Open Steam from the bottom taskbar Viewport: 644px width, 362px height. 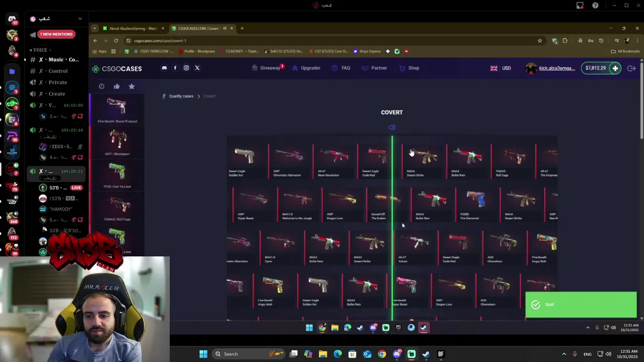coord(426,354)
